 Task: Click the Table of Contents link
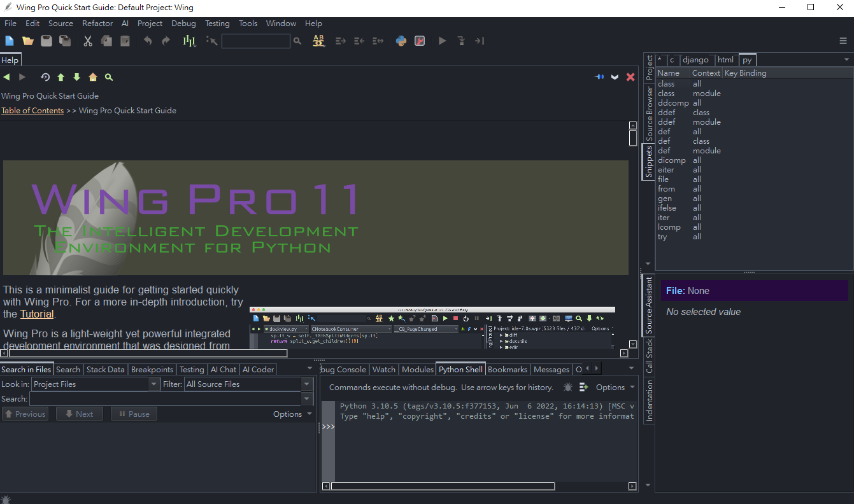32,111
